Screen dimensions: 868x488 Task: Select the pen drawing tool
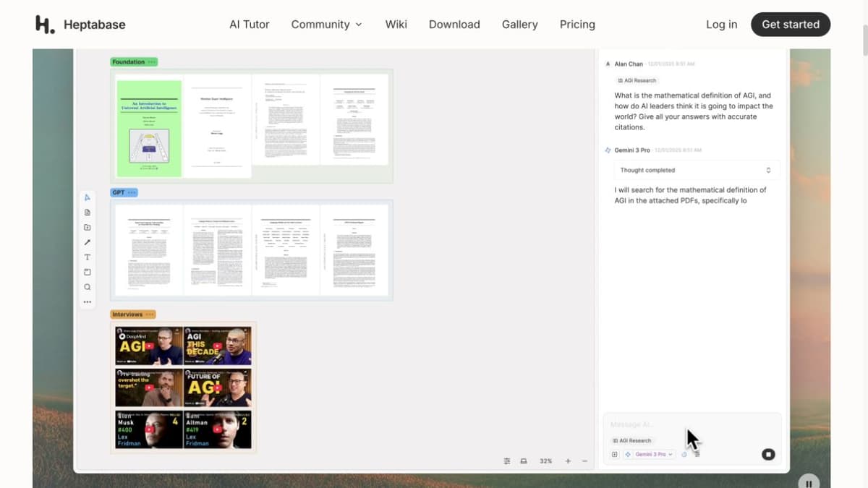click(88, 242)
